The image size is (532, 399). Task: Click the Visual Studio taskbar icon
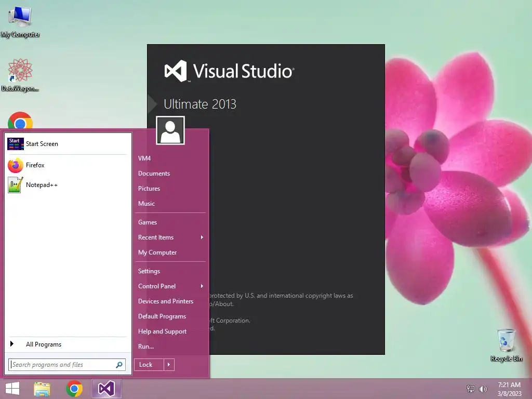click(x=106, y=389)
